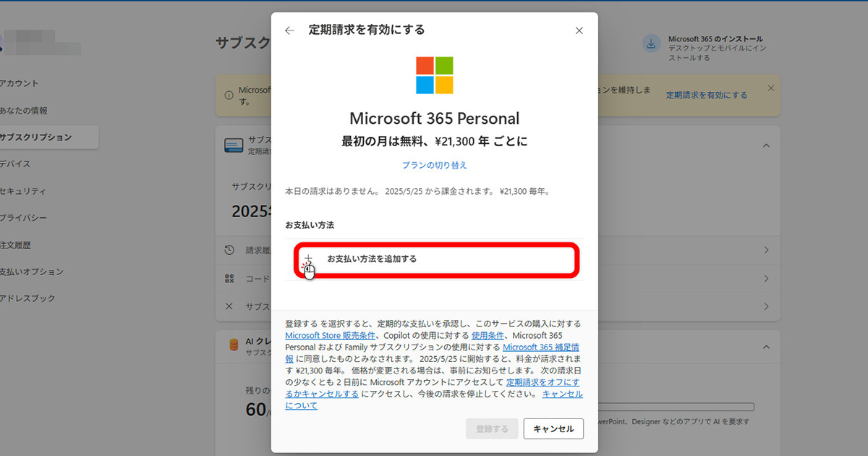
Task: Click the キャンセル button in the dialog
Action: tap(553, 428)
